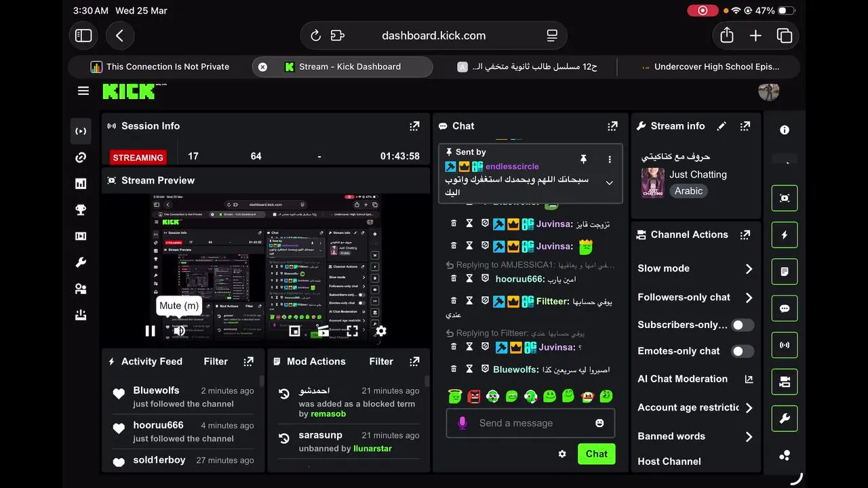The width and height of the screenshot is (868, 488).
Task: Open the Safari tab overview
Action: coord(785,36)
